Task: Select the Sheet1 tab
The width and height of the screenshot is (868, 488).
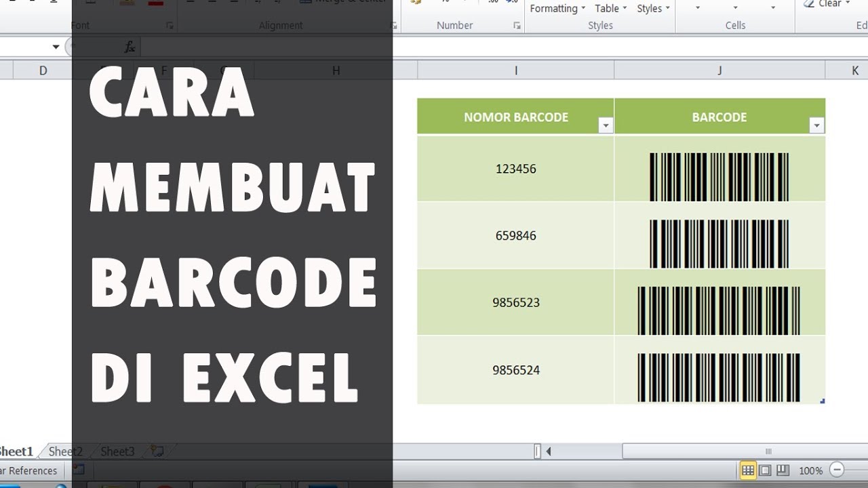Action: [16, 451]
